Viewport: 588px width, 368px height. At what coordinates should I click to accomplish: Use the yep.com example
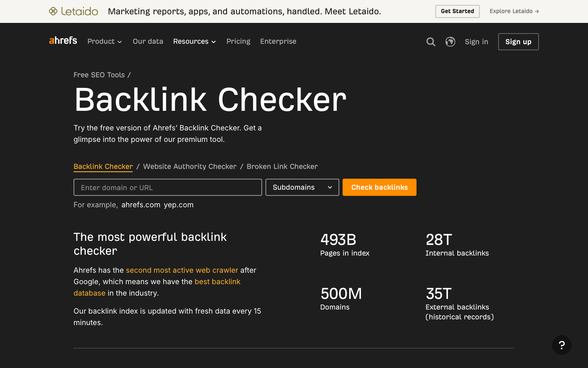179,205
